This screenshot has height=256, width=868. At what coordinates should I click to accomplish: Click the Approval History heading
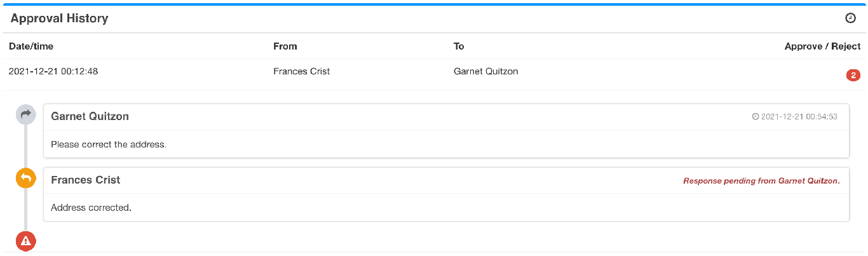pos(59,18)
